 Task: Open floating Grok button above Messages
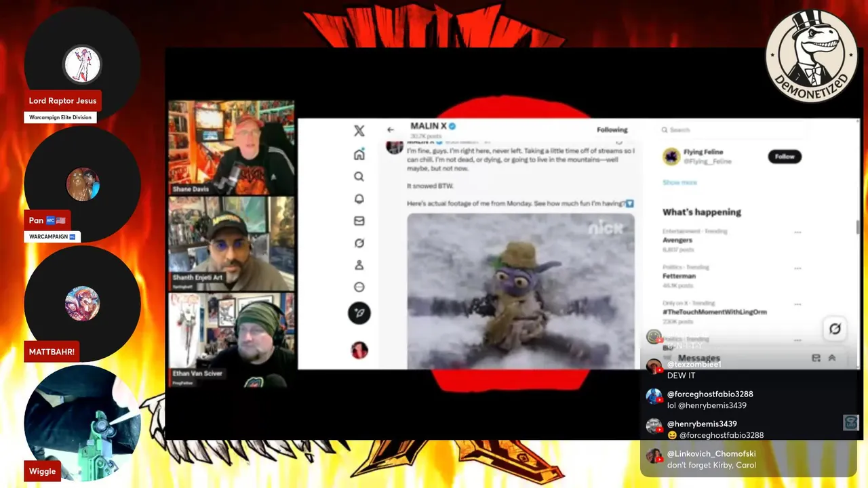point(835,329)
